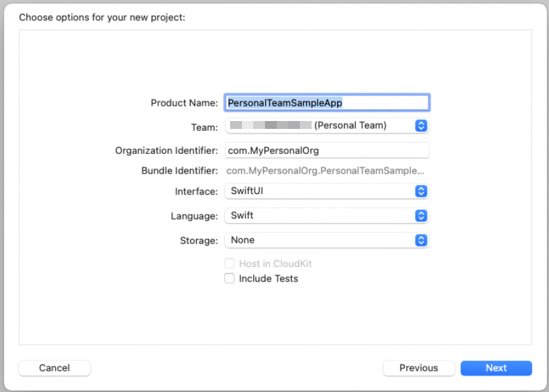Cancel the new project dialog
The width and height of the screenshot is (549, 392).
55,368
